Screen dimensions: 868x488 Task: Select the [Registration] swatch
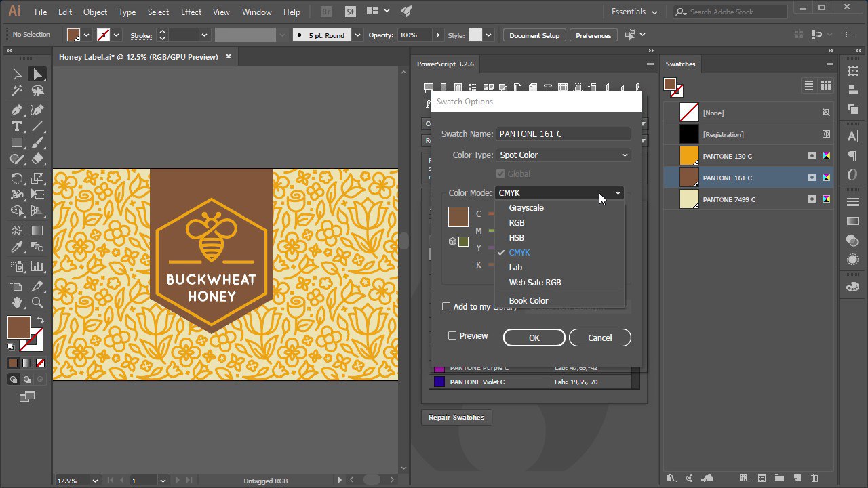pyautogui.click(x=749, y=134)
